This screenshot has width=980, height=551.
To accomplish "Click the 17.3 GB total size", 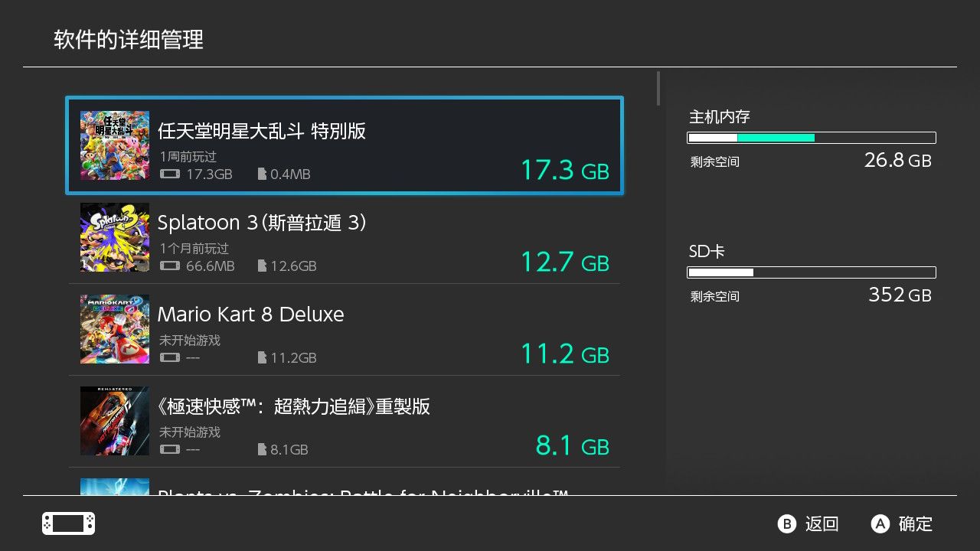I will tap(565, 170).
